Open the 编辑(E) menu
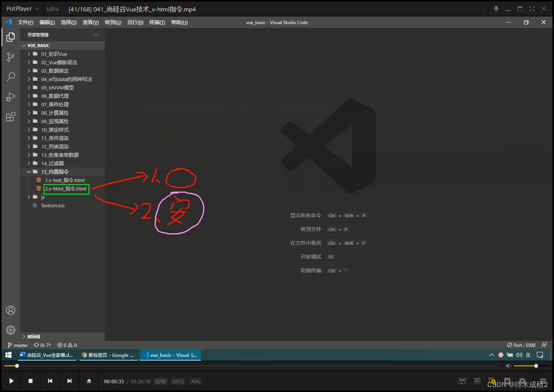Screen dimensions: 554x392 pos(47,23)
